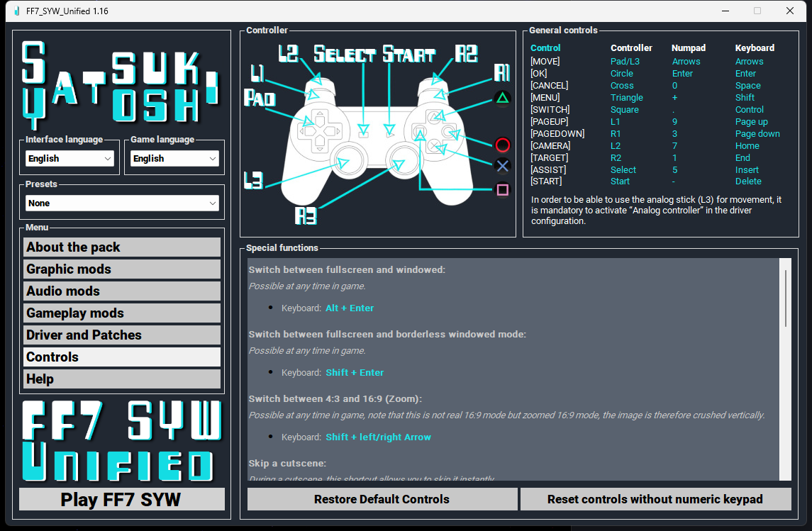Click the [SWITCH] control row label
Image resolution: width=812 pixels, height=531 pixels.
[x=550, y=110]
